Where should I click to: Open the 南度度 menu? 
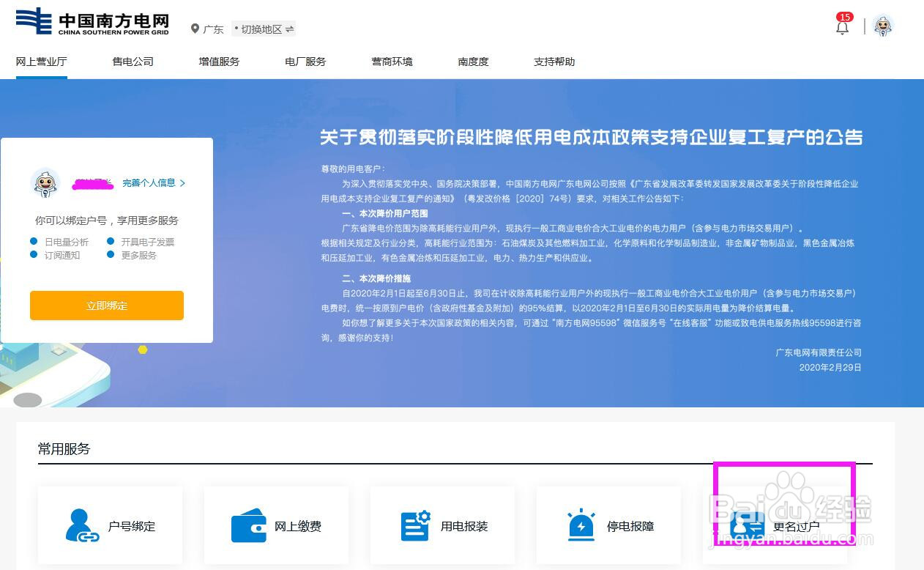tap(473, 62)
